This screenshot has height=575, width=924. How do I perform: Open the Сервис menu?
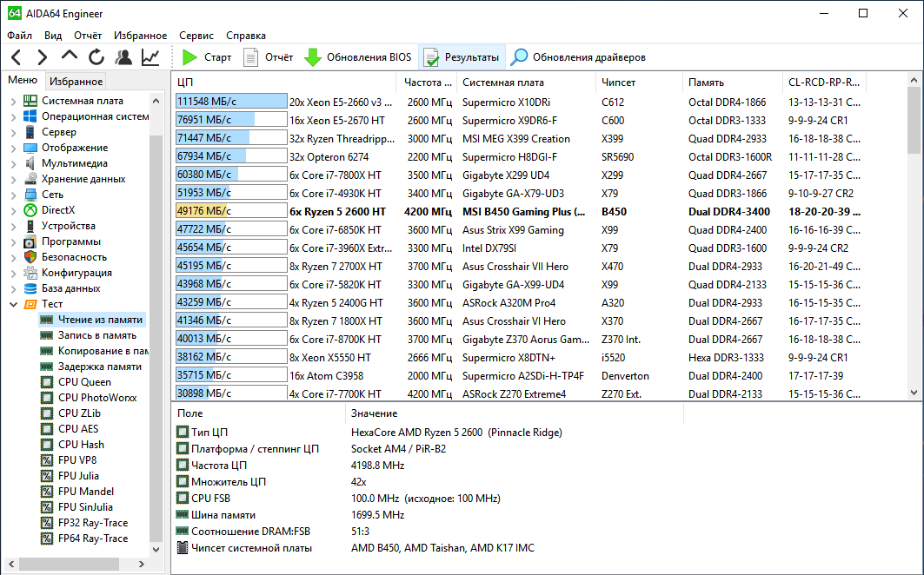point(196,36)
